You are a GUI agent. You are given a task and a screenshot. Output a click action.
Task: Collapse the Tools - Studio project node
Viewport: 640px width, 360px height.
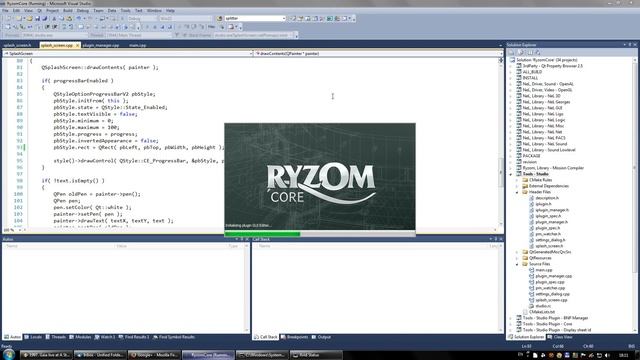(x=511, y=174)
